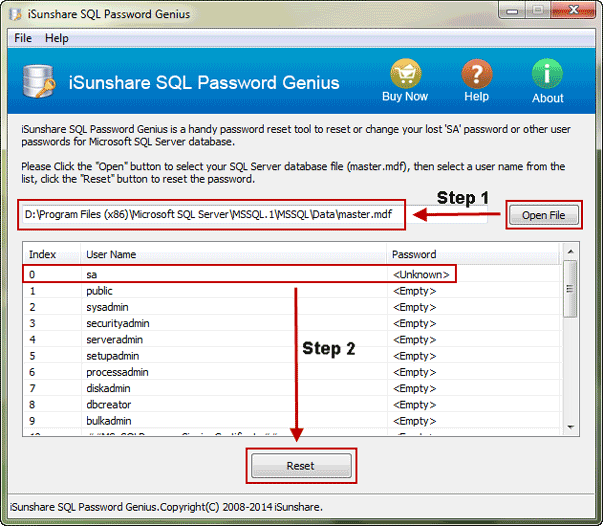The width and height of the screenshot is (603, 526).
Task: Click the User Name column header
Action: pos(233,254)
